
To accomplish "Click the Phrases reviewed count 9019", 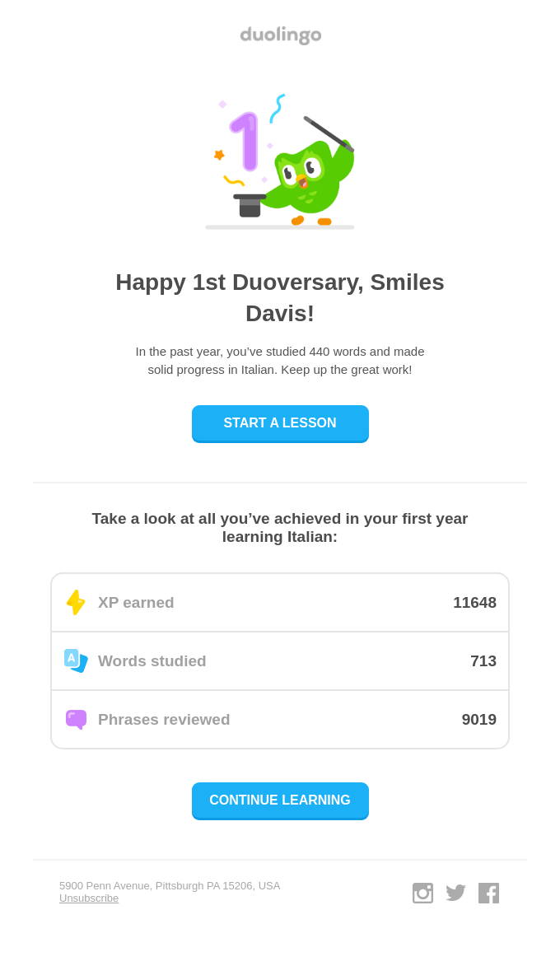I will coord(478,719).
